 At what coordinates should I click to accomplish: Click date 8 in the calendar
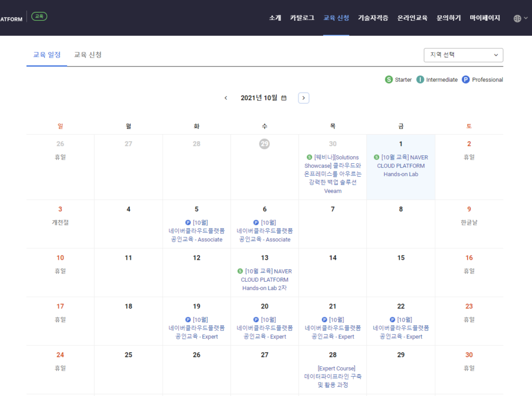click(401, 209)
